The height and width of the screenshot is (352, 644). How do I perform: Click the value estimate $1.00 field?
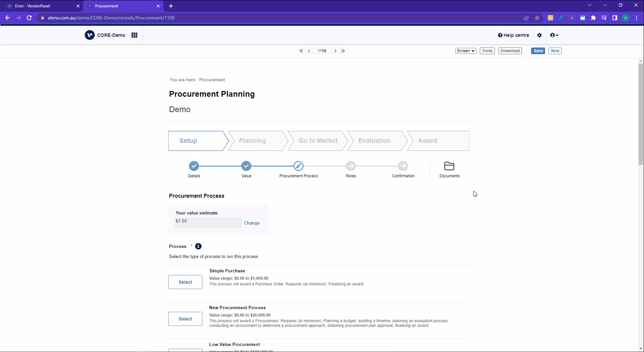pyautogui.click(x=208, y=223)
